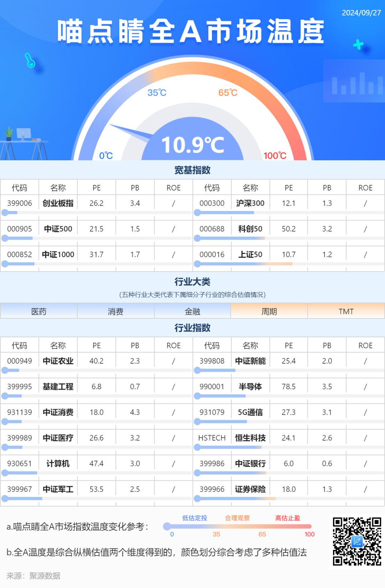385x588 pixels.
Task: Click the thermometer icon in the header
Action: click(x=30, y=60)
